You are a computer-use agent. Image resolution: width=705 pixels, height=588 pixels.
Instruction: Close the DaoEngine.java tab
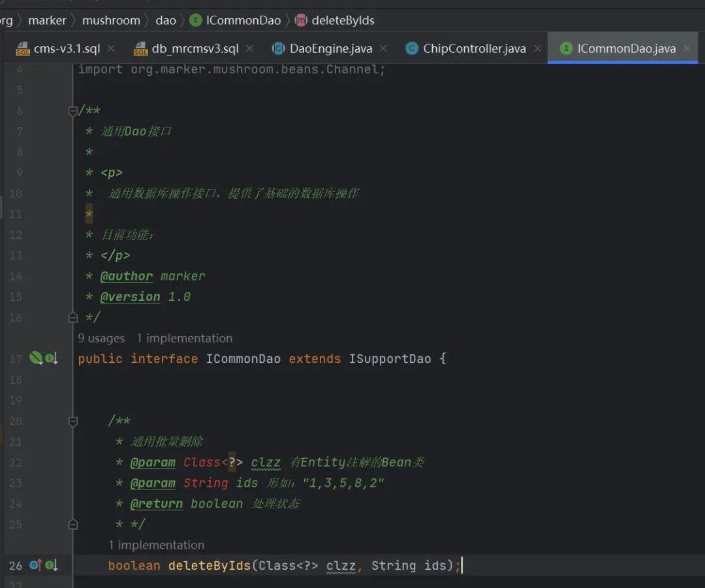[x=383, y=48]
